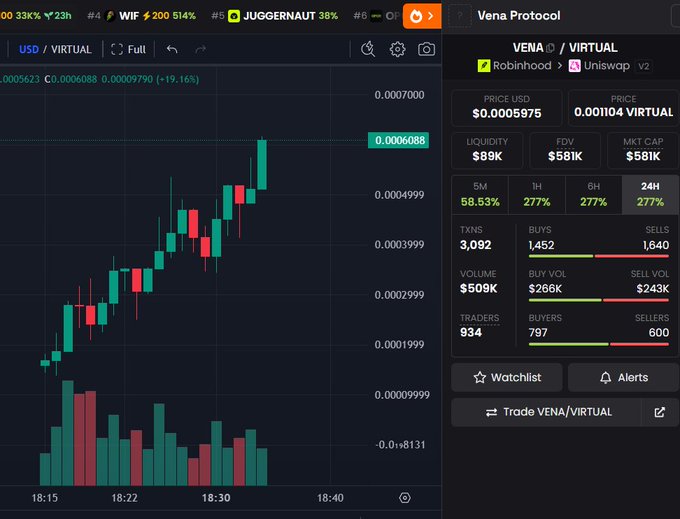
Task: Click the Uniswap DEX icon
Action: [575, 66]
